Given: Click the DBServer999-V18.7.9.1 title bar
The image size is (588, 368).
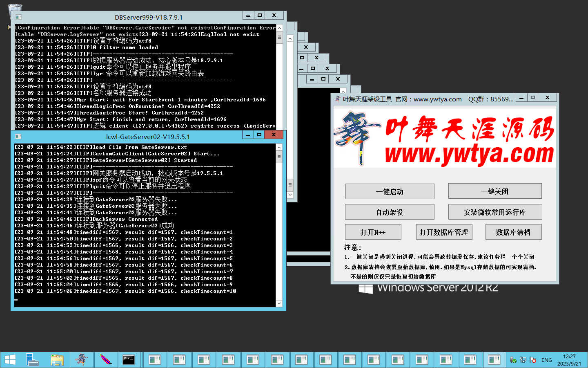Looking at the screenshot, I should [x=149, y=17].
